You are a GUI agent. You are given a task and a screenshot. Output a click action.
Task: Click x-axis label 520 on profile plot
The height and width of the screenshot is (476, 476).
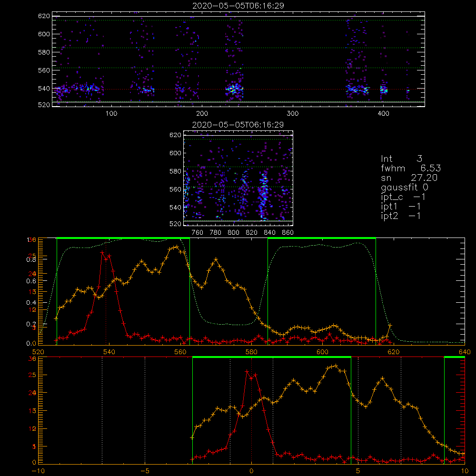click(x=38, y=352)
